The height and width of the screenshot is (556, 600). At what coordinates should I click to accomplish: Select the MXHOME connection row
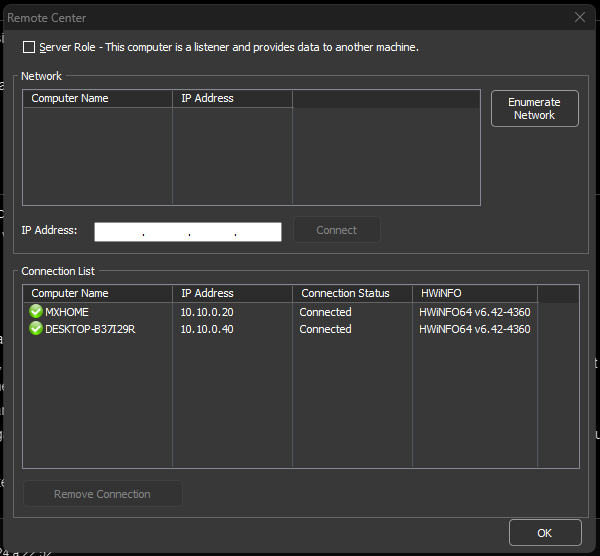coord(67,312)
